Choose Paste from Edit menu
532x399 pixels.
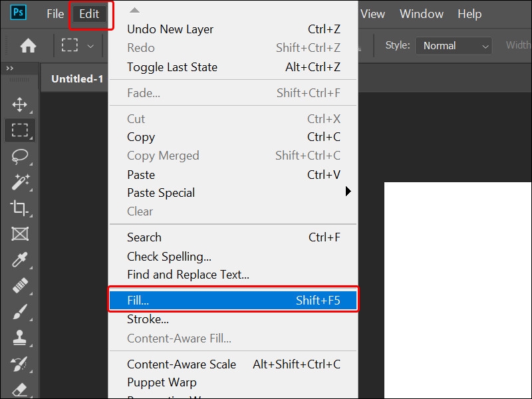pyautogui.click(x=233, y=175)
